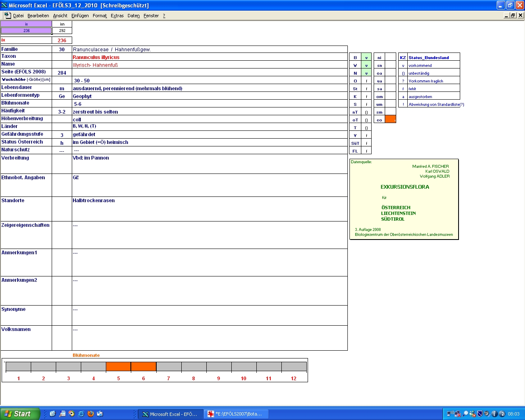This screenshot has height=420, width=525.
Task: Open the Messenger tray icon
Action: click(x=472, y=414)
